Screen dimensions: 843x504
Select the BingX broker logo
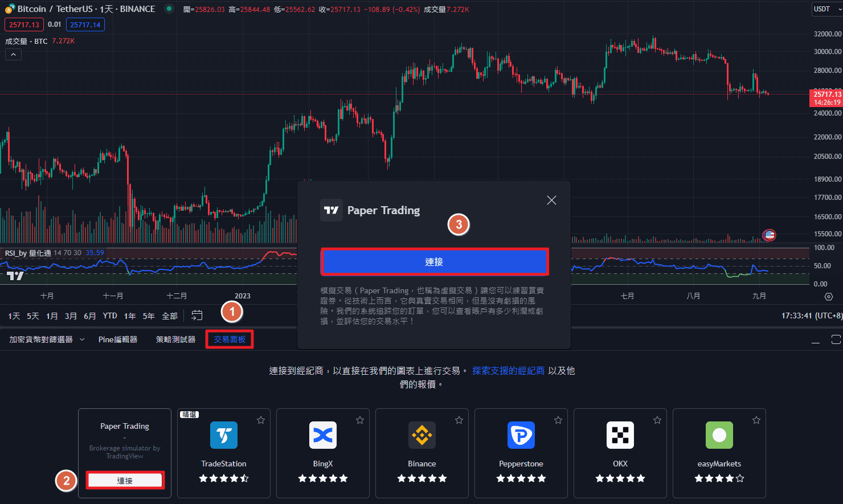[x=323, y=435]
